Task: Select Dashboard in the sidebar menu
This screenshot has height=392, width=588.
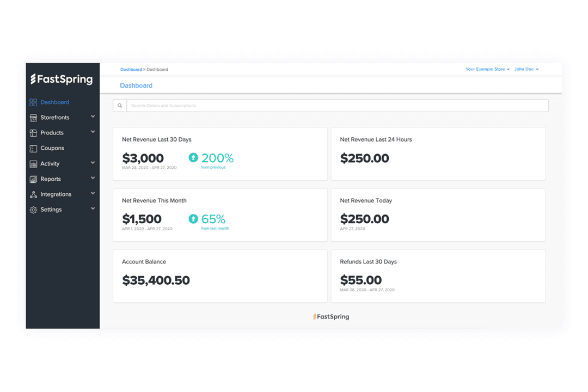Action: tap(55, 102)
